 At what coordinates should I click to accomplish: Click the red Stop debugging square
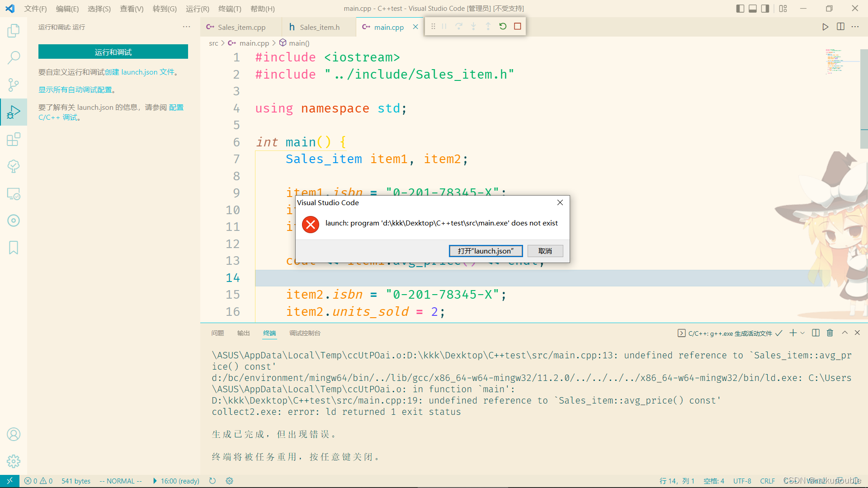[x=518, y=27]
